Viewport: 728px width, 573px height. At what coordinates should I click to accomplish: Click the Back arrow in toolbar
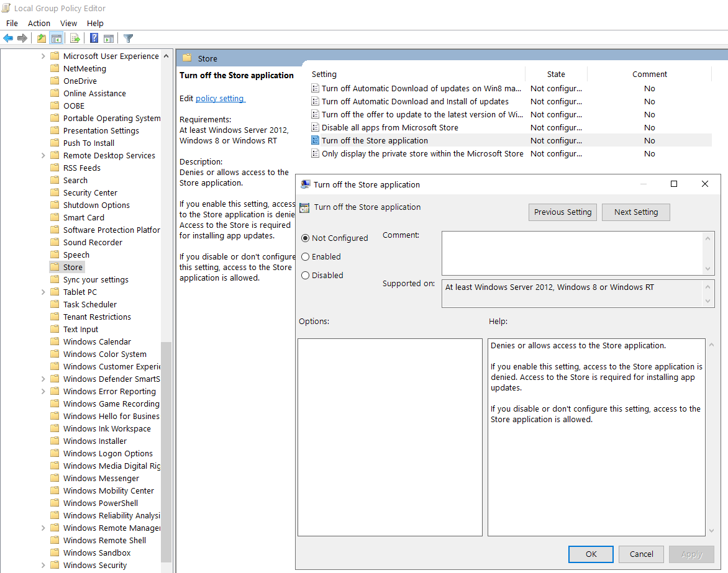click(x=8, y=38)
